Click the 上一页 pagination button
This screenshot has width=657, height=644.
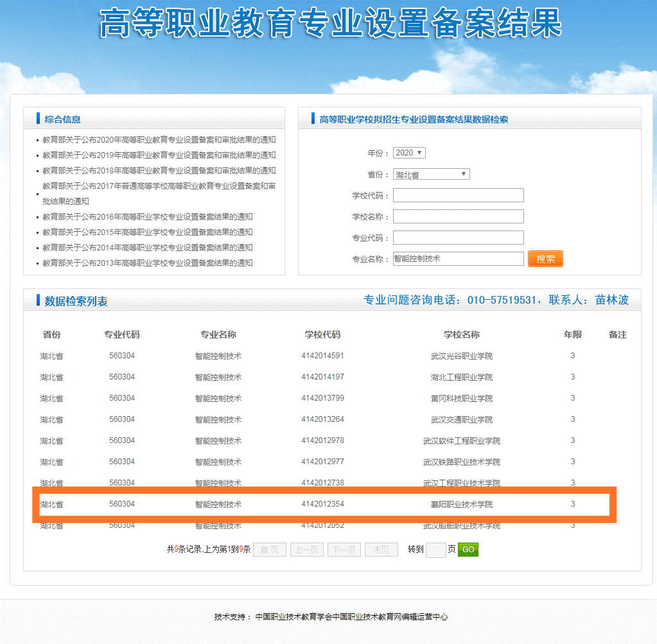click(307, 550)
